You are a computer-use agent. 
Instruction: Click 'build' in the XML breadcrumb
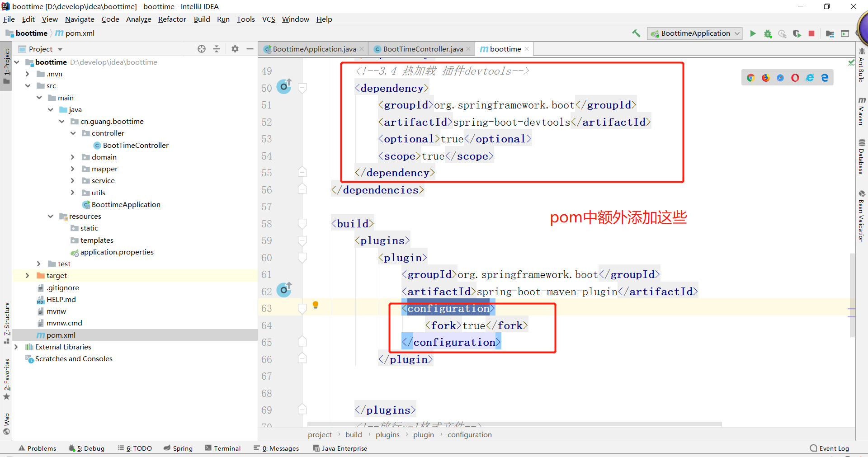click(354, 435)
